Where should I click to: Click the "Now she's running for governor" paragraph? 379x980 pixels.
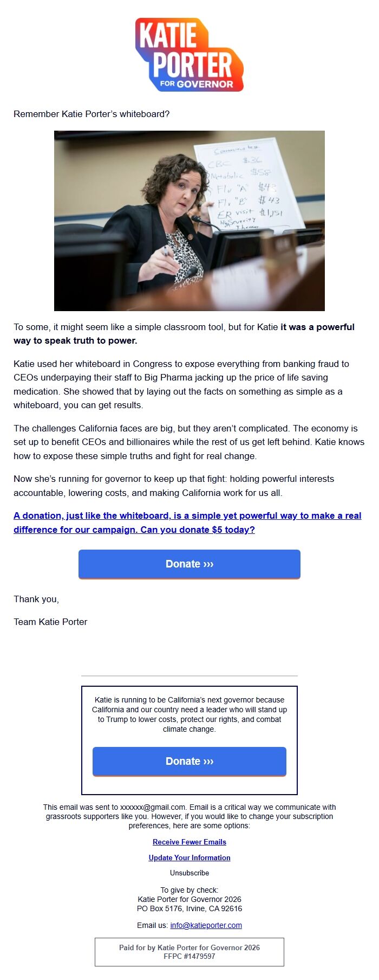pyautogui.click(x=174, y=486)
